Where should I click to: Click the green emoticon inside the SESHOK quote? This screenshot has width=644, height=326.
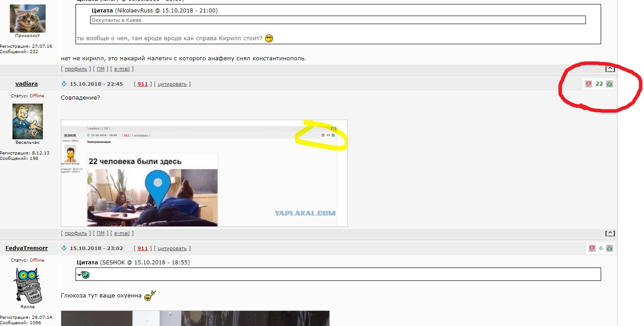(83, 275)
